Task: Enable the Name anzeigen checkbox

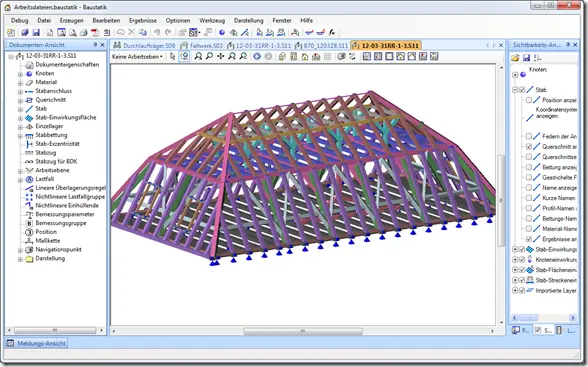Action: pyautogui.click(x=529, y=188)
